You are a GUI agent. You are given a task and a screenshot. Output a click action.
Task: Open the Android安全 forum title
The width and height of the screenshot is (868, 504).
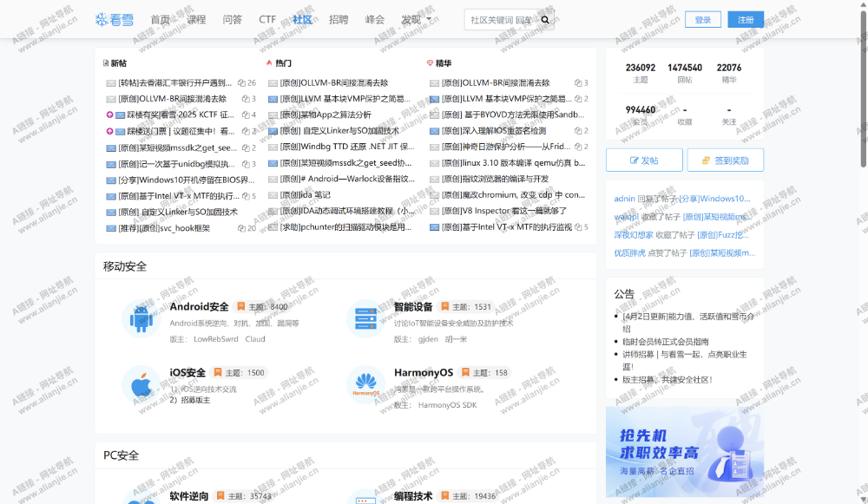[200, 306]
